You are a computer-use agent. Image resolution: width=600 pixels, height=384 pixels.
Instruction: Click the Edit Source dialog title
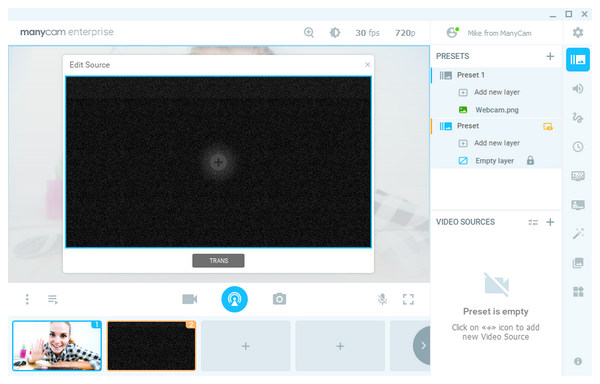tap(90, 65)
